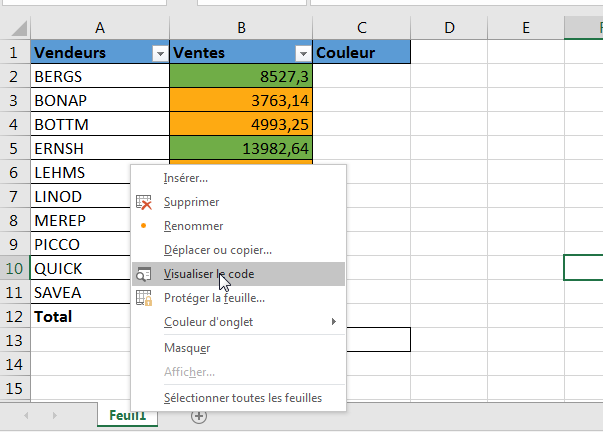Viewport: 603px width, 432px height.
Task: Click the previous sheet navigation arrow
Action: [x=26, y=415]
